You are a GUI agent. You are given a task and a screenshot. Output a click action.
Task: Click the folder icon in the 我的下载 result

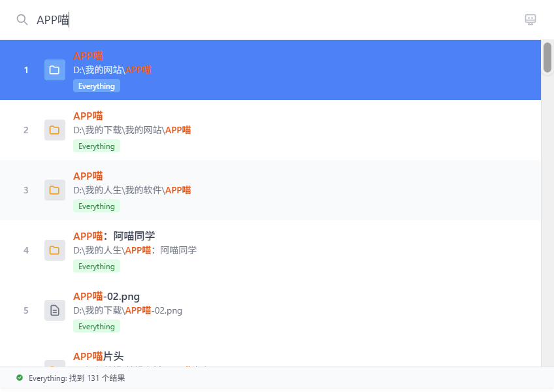click(x=54, y=130)
